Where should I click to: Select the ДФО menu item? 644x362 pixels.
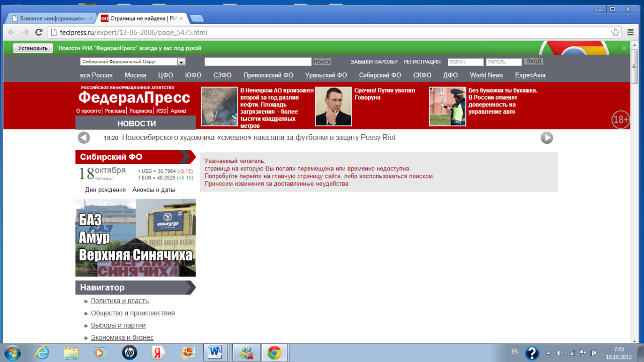450,75
